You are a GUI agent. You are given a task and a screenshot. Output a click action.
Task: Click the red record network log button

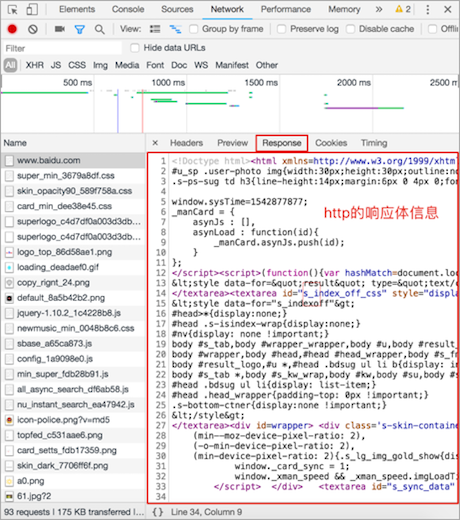pyautogui.click(x=12, y=29)
